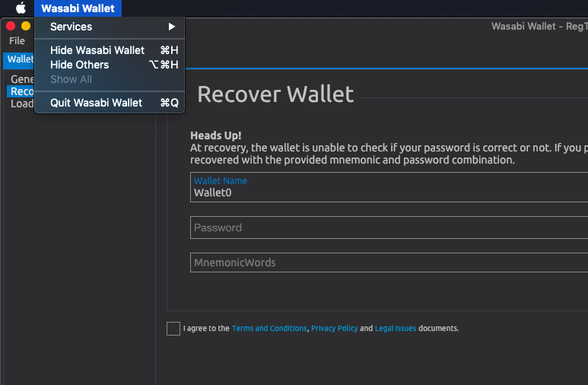This screenshot has height=385, width=588.
Task: Open the Legal Issues link
Action: pos(396,329)
